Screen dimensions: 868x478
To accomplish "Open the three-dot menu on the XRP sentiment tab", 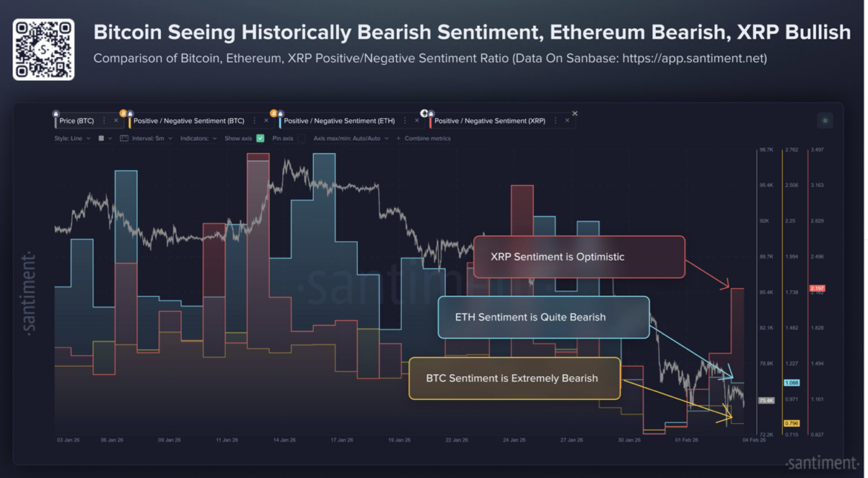I will click(556, 121).
